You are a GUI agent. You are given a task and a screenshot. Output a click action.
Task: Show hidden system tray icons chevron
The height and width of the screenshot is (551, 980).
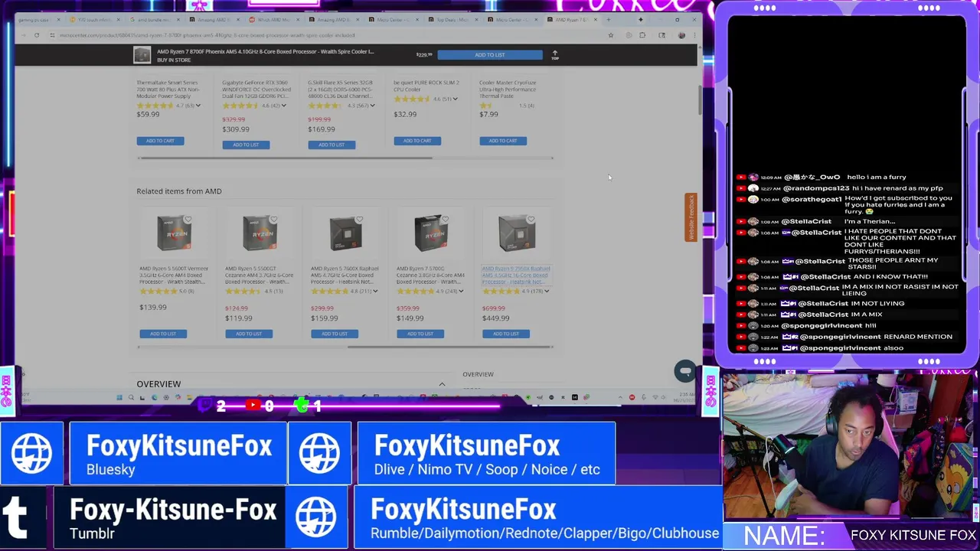click(x=620, y=397)
